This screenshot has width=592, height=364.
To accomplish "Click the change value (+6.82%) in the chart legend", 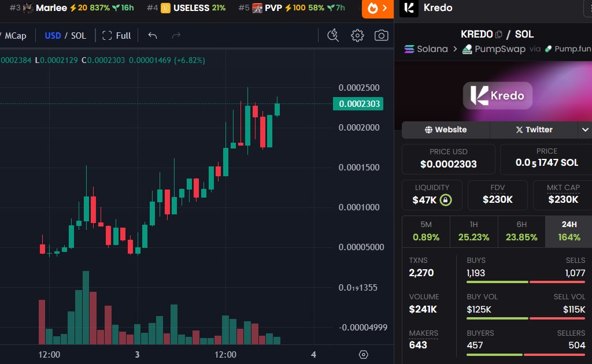I will tap(189, 60).
